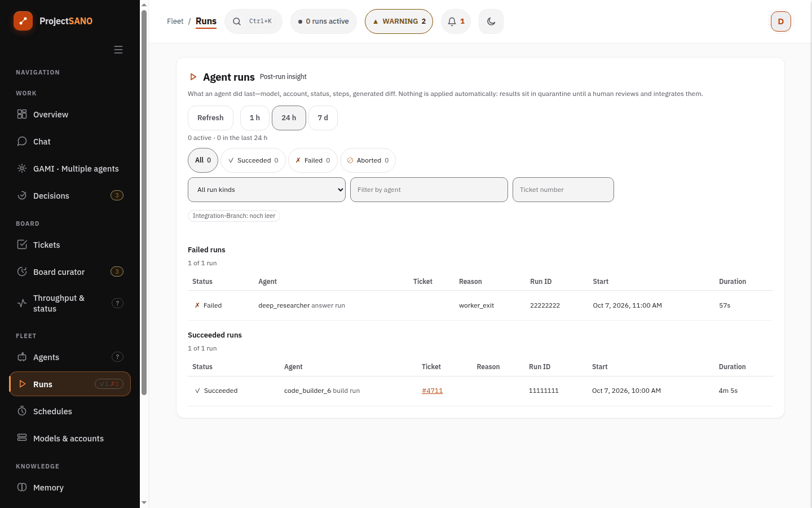
Task: Filter by Failed runs
Action: pos(313,160)
